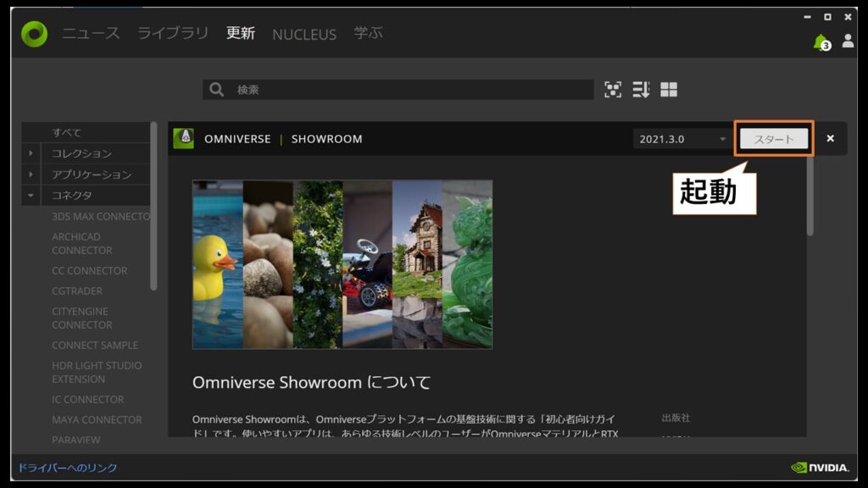Viewport: 868px width, 488px height.
Task: Click the filter focus icon beside search
Action: pyautogui.click(x=613, y=90)
